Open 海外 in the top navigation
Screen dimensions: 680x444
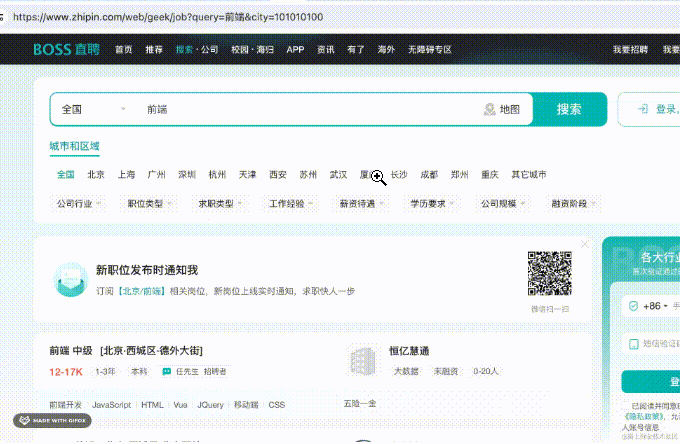click(x=386, y=49)
